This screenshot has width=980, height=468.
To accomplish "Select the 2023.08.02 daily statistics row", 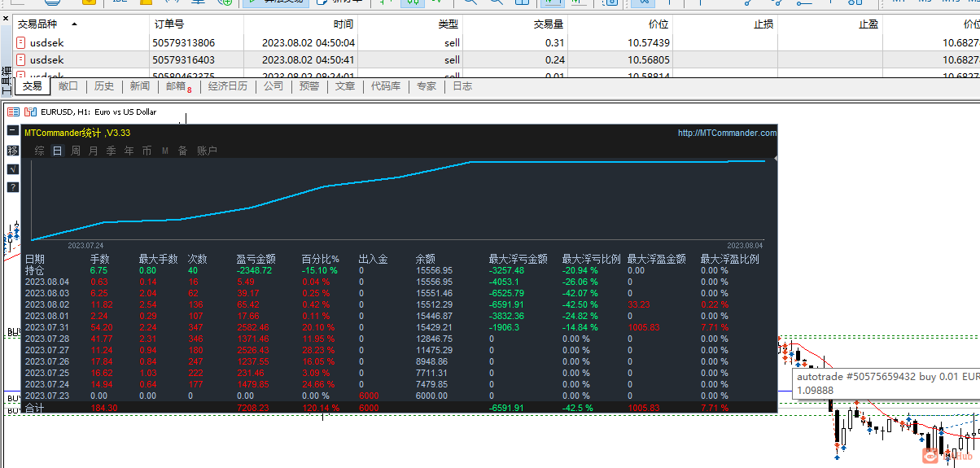I will [x=399, y=304].
